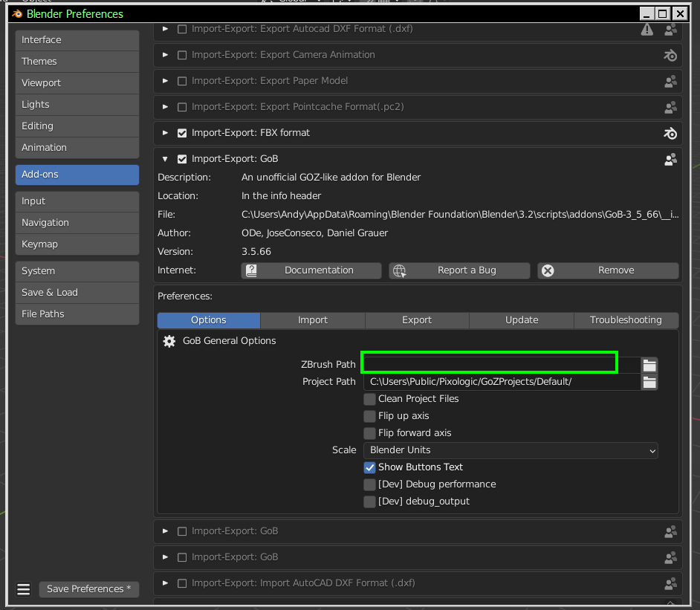Open the Input preferences section
Image resolution: width=700 pixels, height=610 pixels.
coord(77,201)
